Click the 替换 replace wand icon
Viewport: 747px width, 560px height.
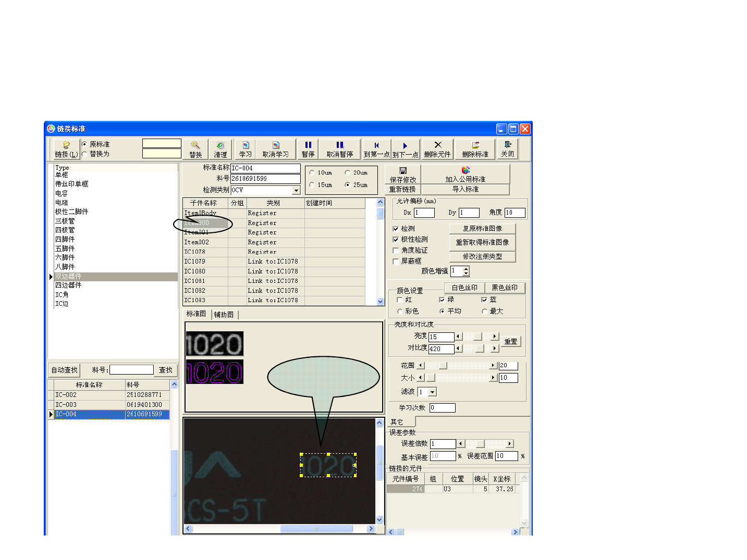point(195,145)
